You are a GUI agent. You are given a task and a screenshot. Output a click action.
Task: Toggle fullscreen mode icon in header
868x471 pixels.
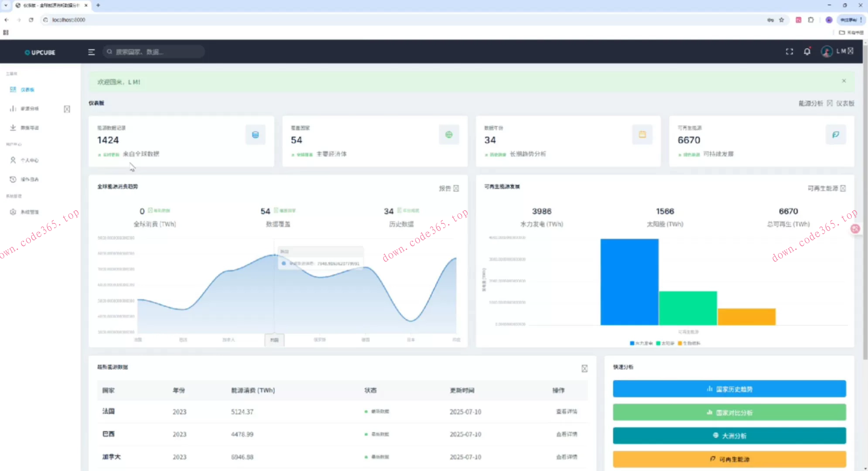[789, 51]
